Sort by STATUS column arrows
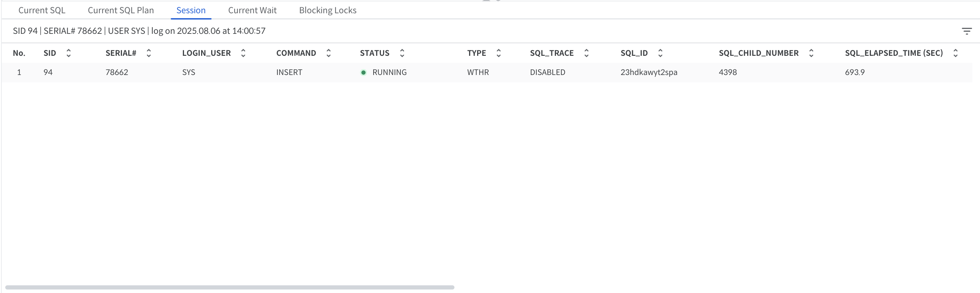The image size is (980, 293). pyautogui.click(x=402, y=53)
